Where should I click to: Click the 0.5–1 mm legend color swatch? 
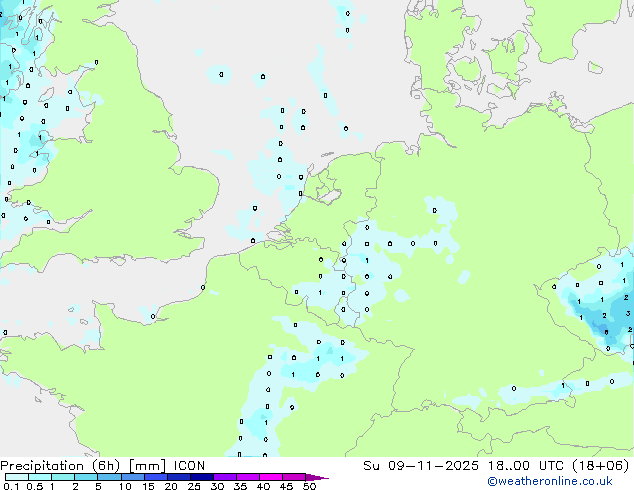pyautogui.click(x=40, y=477)
